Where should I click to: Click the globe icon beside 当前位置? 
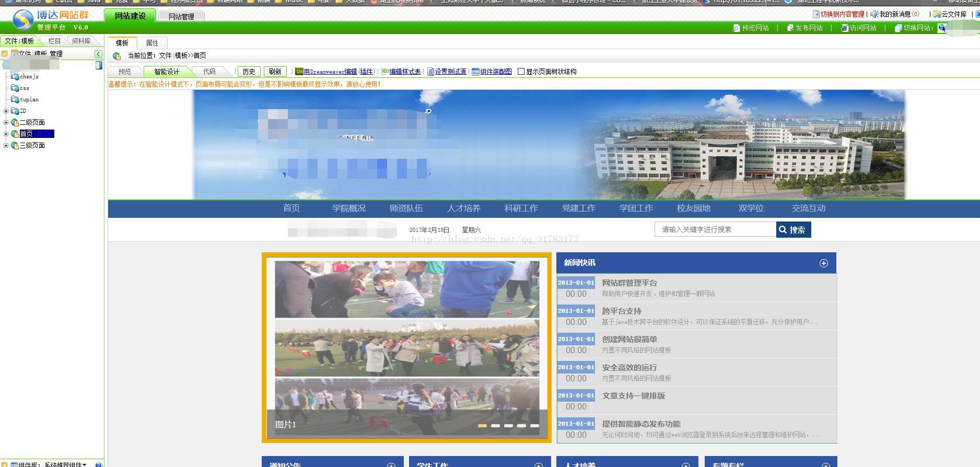click(117, 56)
